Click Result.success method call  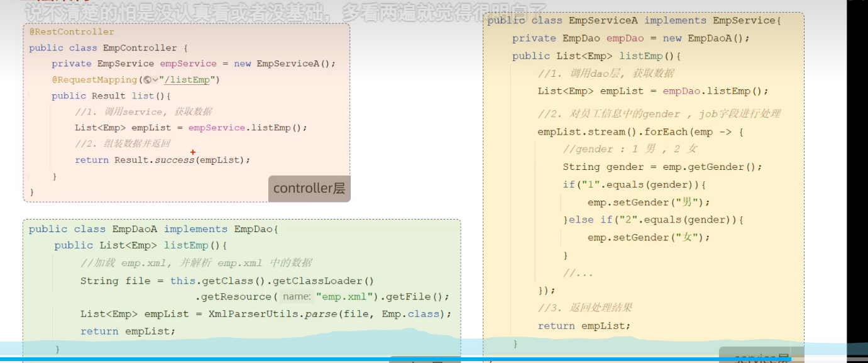point(154,160)
